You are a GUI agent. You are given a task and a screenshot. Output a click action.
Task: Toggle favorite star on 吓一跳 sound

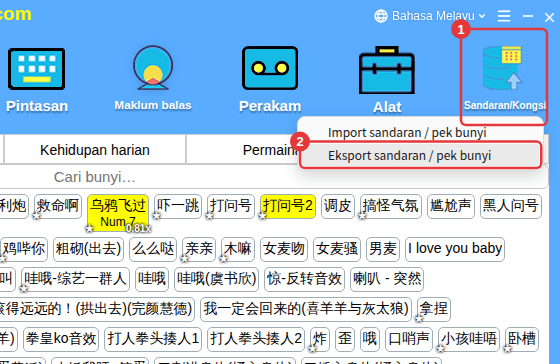click(156, 216)
